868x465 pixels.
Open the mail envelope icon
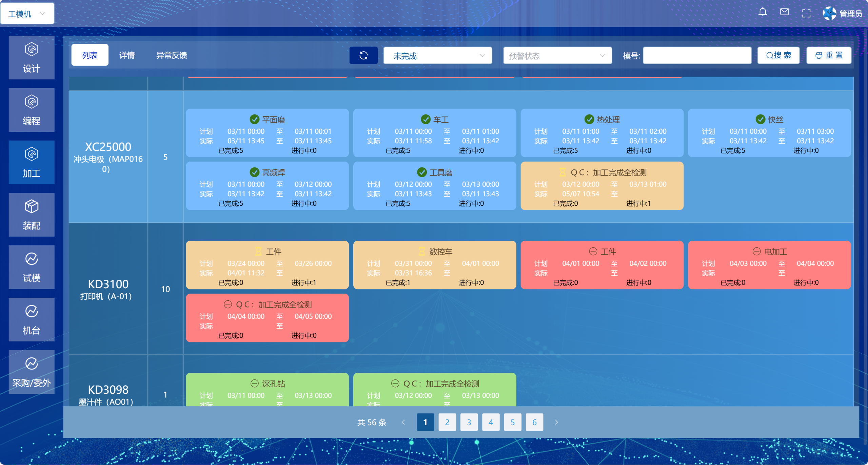click(784, 13)
